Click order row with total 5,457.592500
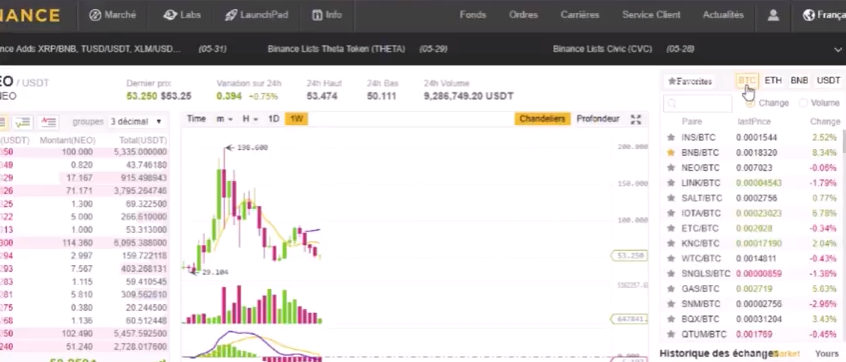The width and height of the screenshot is (846, 362). tap(84, 333)
